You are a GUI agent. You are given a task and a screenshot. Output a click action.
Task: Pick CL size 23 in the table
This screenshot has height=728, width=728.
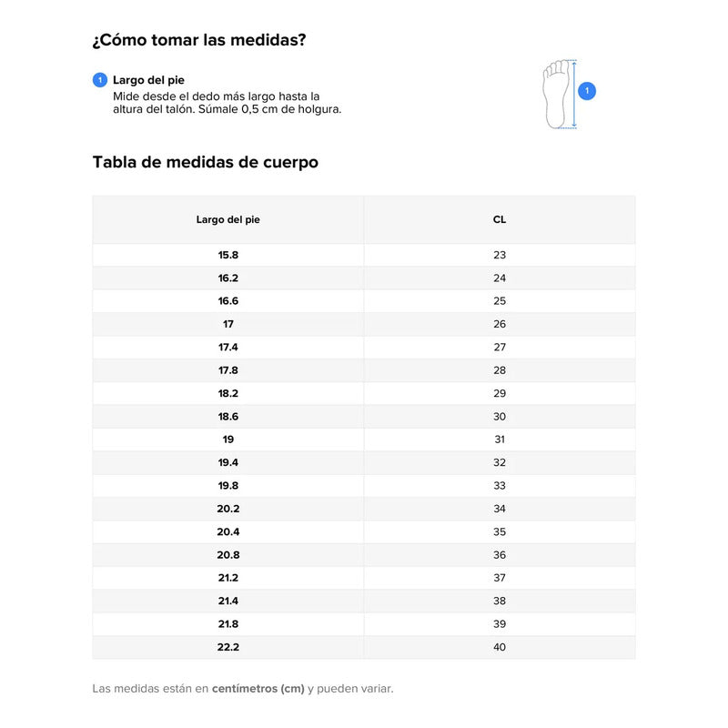tap(500, 255)
